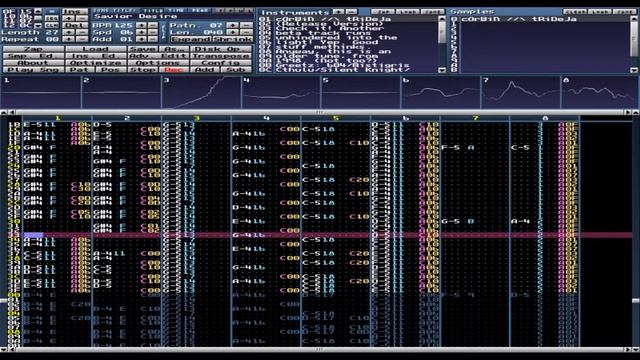The height and width of the screenshot is (360, 640).
Task: Click the Zap button
Action: pos(33,49)
